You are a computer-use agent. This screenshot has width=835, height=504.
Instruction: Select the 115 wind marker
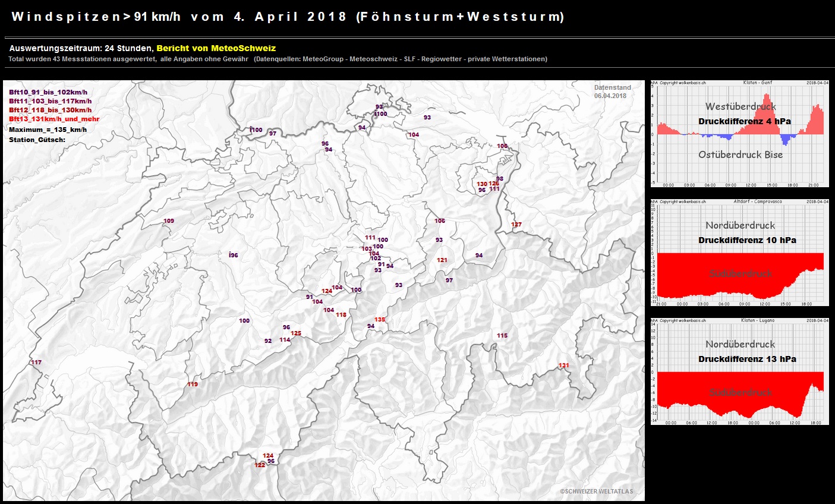pos(502,336)
